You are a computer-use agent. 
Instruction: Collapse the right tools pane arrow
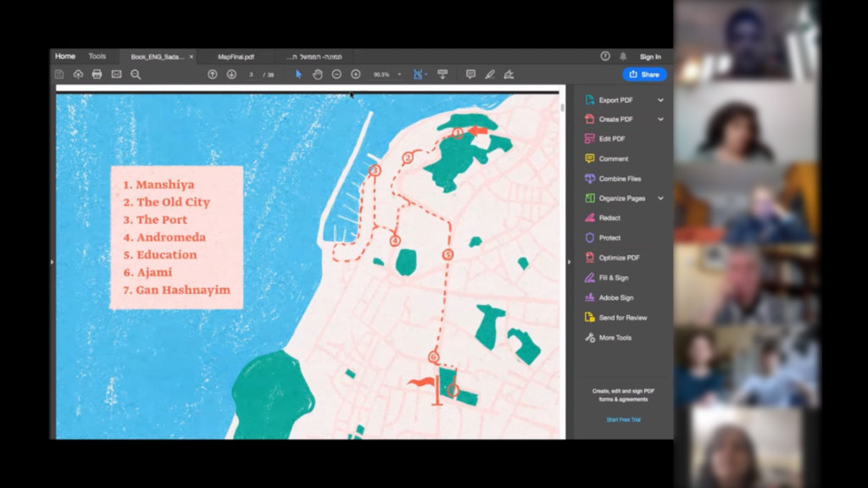tap(569, 262)
